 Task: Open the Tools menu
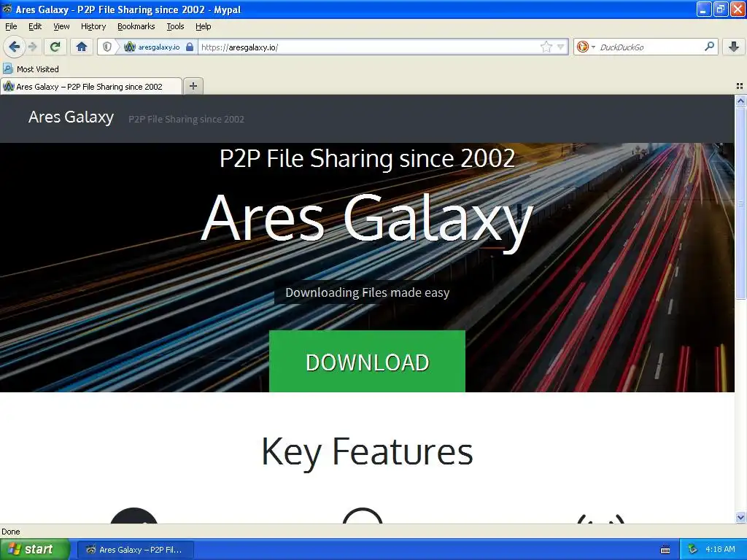pos(175,26)
